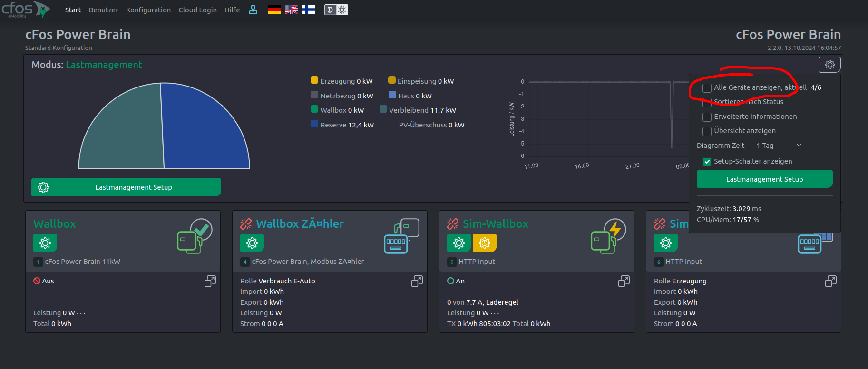Viewport: 868px width, 369px height.
Task: Click Rolle Erzeugung text in tile 6
Action: [x=680, y=281]
